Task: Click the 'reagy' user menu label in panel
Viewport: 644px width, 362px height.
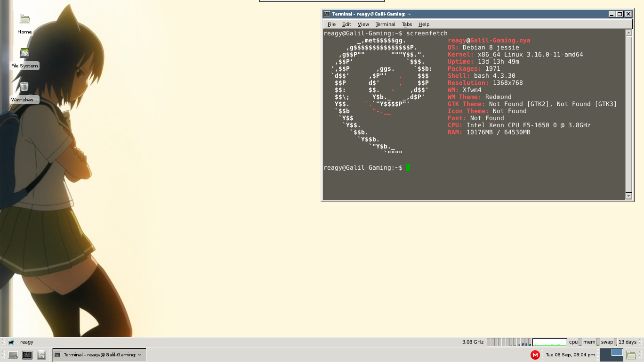Action: 27,342
